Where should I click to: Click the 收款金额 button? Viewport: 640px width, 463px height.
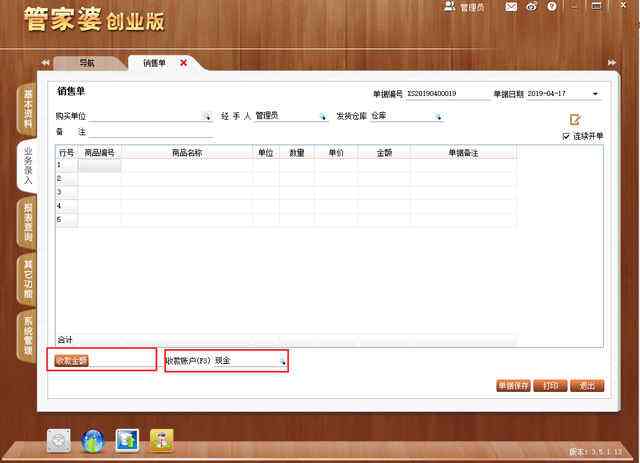pos(71,361)
